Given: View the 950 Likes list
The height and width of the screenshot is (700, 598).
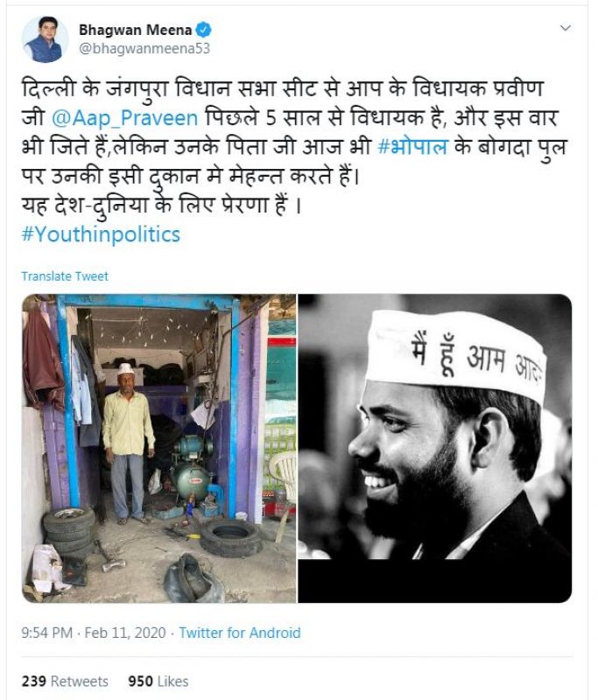Looking at the screenshot, I should pyautogui.click(x=158, y=682).
